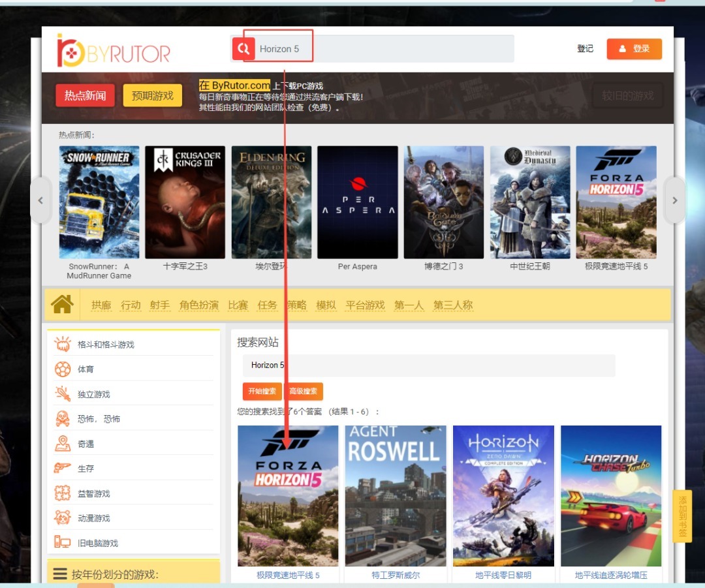Image resolution: width=705 pixels, height=588 pixels.
Task: Click the top search field containing Horizon 5
Action: pyautogui.click(x=385, y=49)
